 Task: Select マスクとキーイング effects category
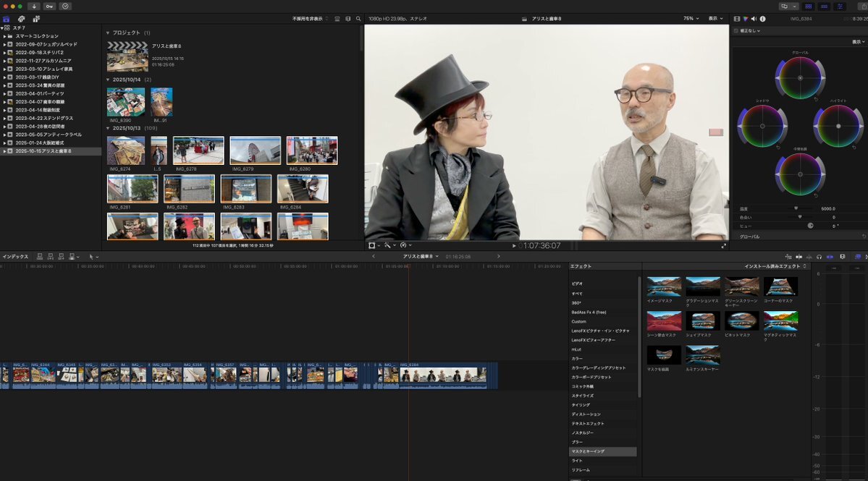point(588,451)
